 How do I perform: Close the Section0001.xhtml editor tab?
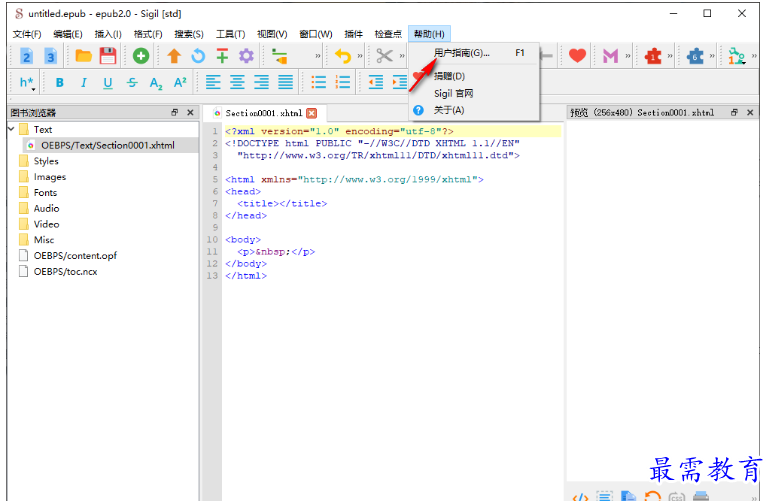click(x=312, y=113)
